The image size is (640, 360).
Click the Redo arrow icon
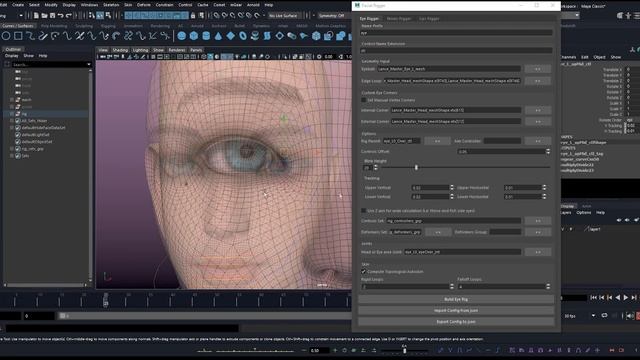coord(69,16)
